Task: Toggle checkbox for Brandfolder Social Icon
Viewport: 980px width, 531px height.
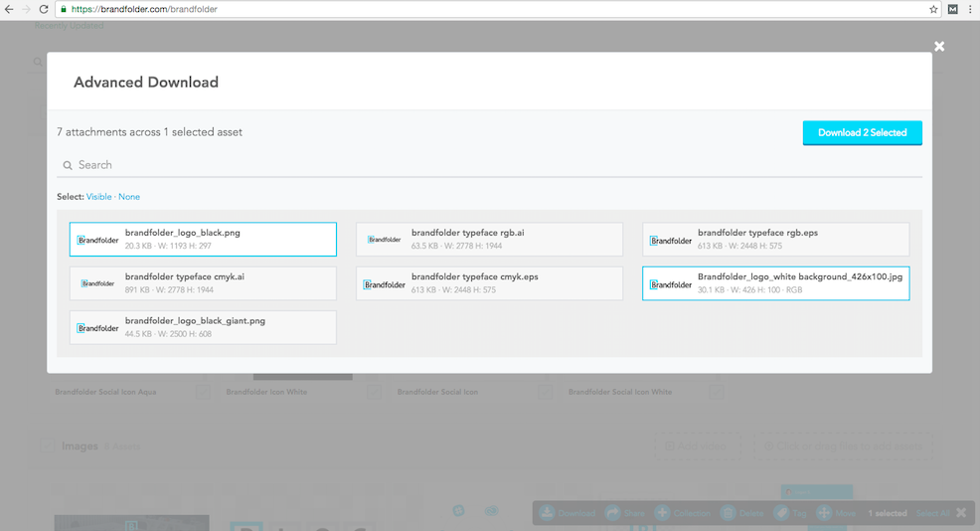Action: point(545,392)
